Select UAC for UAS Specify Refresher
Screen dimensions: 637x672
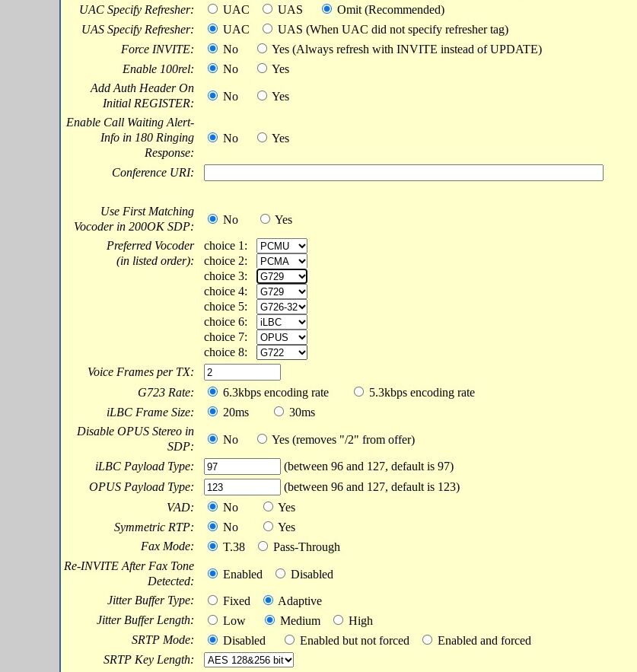click(x=212, y=29)
